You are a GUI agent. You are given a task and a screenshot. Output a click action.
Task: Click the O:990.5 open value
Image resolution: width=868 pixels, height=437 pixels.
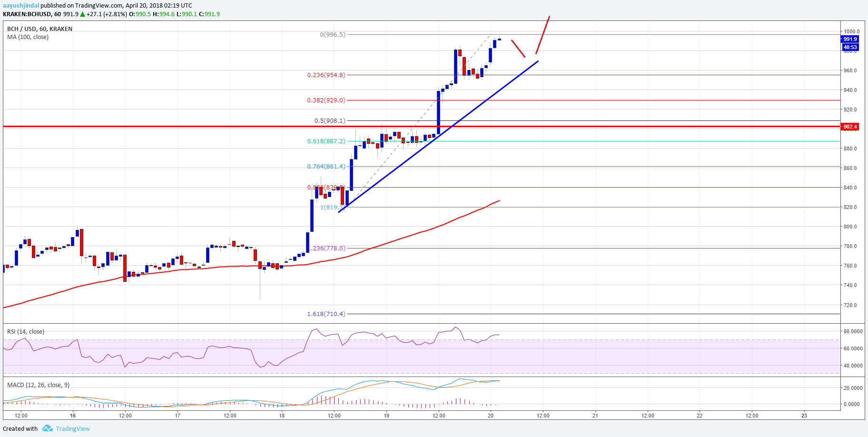click(x=140, y=14)
